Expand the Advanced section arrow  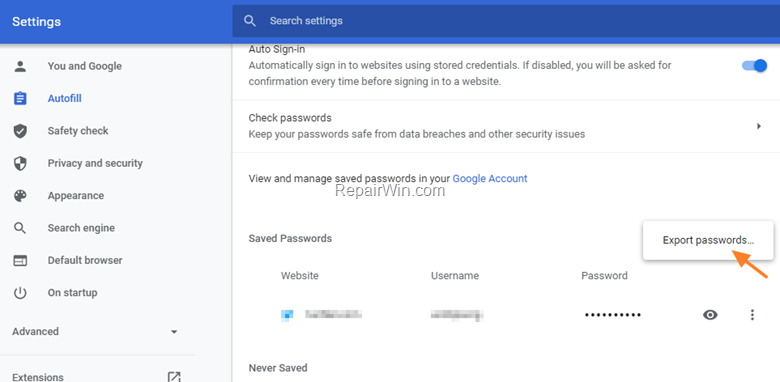tap(174, 332)
